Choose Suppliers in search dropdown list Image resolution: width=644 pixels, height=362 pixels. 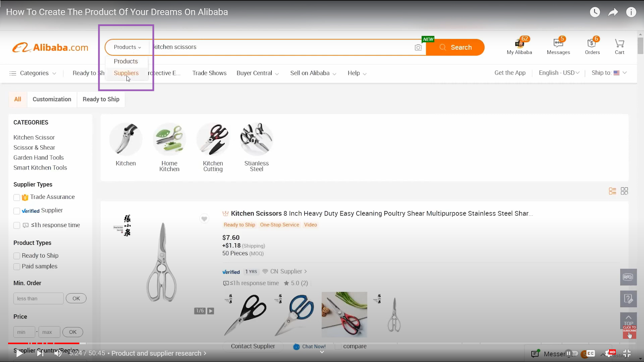(x=126, y=73)
